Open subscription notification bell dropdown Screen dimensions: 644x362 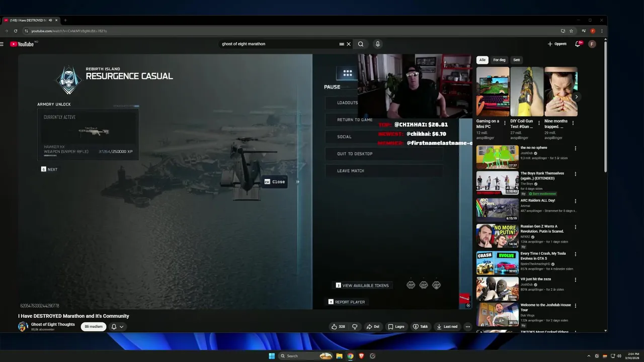point(117,327)
